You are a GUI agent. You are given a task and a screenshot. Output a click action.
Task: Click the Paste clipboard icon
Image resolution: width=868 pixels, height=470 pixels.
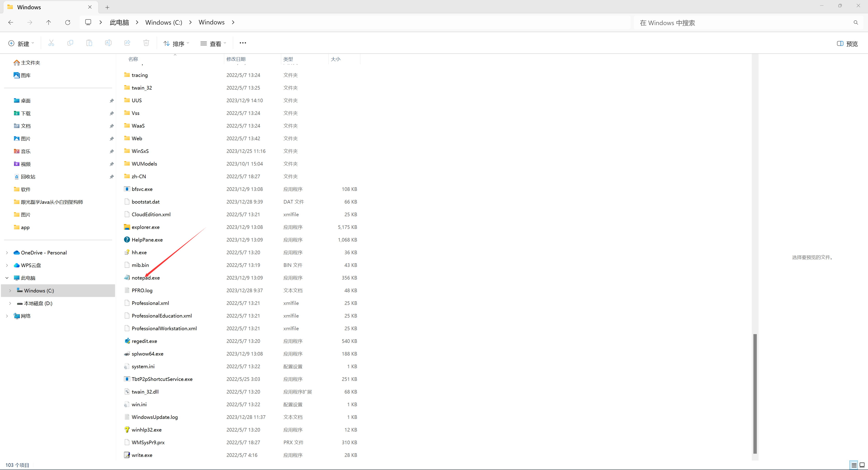pyautogui.click(x=89, y=43)
